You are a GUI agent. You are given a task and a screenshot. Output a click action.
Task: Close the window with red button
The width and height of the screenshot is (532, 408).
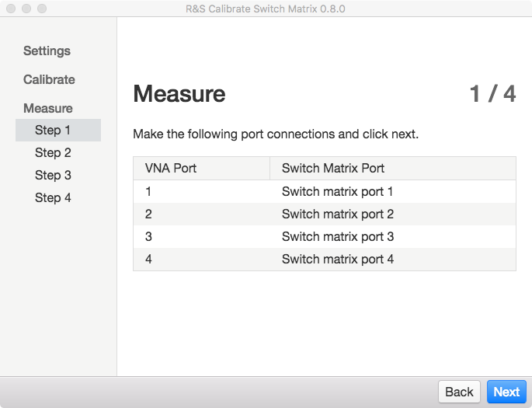(x=11, y=9)
